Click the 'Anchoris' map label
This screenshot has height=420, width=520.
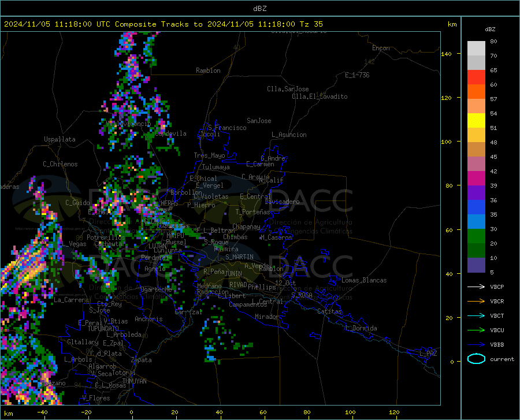pyautogui.click(x=148, y=319)
